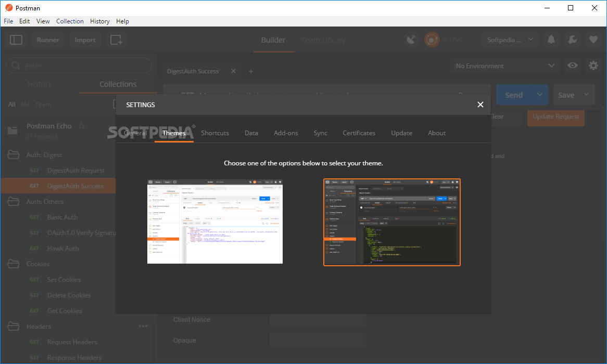The width and height of the screenshot is (607, 364).
Task: Click the Runner button
Action: (x=48, y=40)
